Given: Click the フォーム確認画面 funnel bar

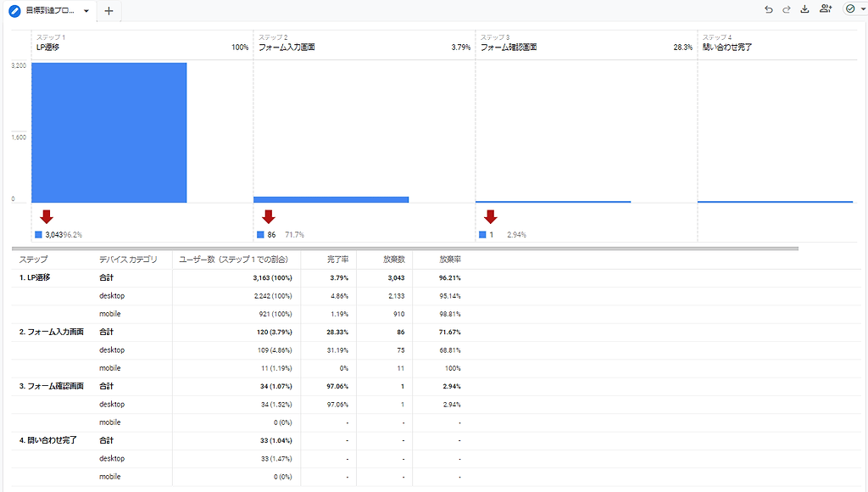Looking at the screenshot, I should [553, 202].
